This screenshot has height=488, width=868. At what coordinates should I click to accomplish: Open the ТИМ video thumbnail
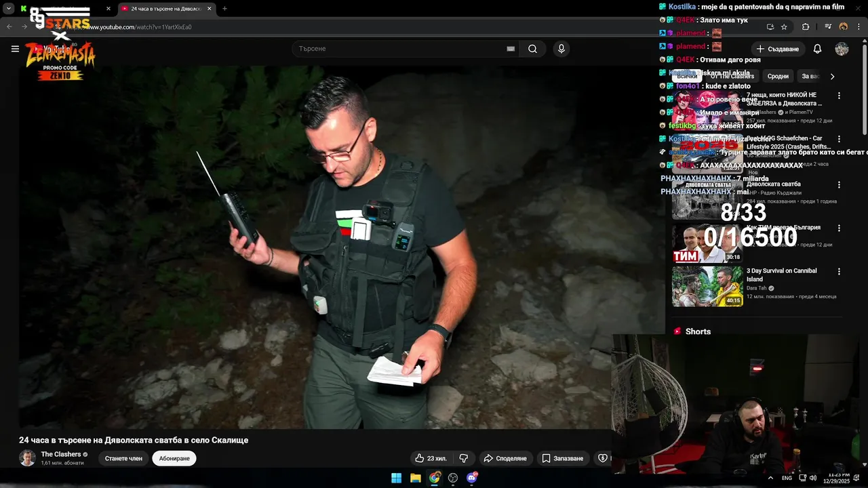(x=707, y=243)
